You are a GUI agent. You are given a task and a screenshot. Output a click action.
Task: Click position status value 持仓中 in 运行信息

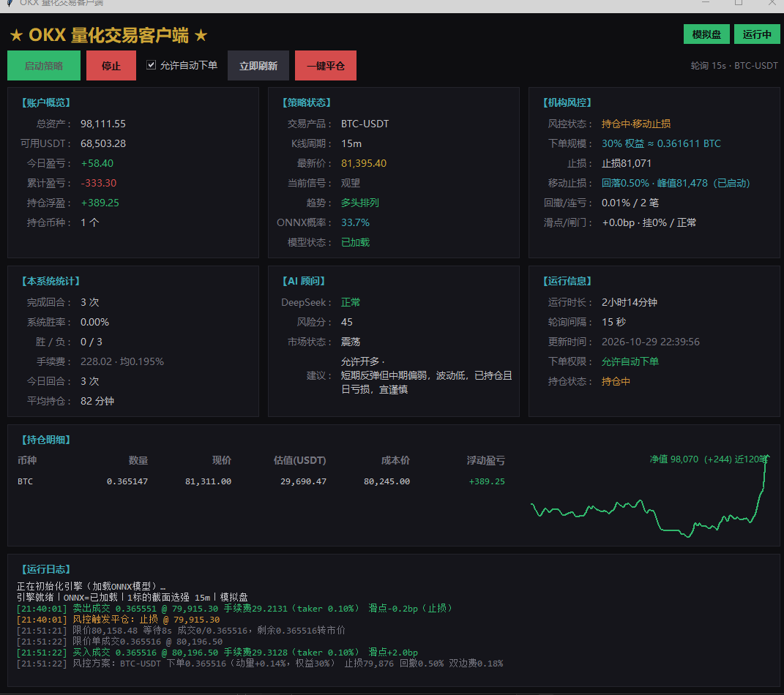tap(616, 381)
